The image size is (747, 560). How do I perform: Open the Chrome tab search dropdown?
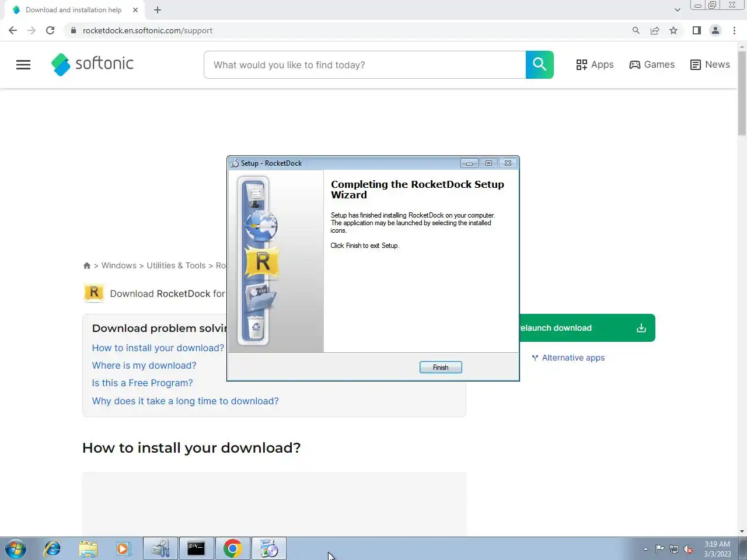click(677, 10)
